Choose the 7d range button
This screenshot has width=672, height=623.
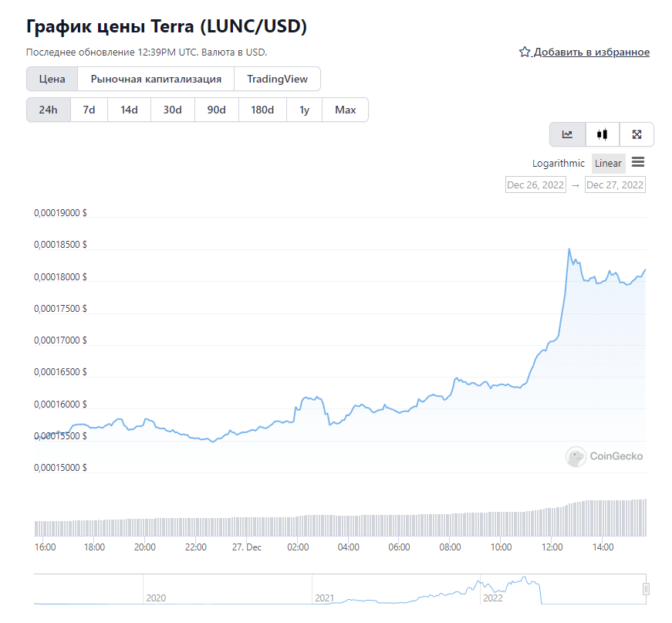[x=89, y=110]
